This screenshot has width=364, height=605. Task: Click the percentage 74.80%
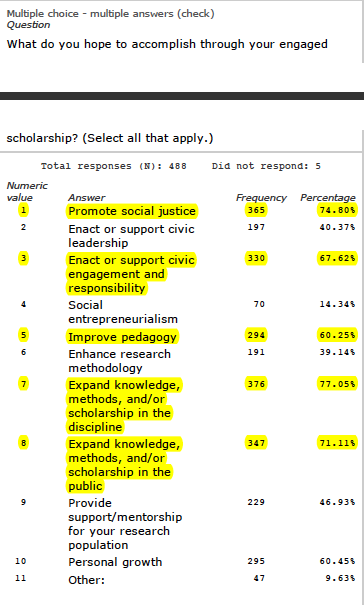click(337, 210)
